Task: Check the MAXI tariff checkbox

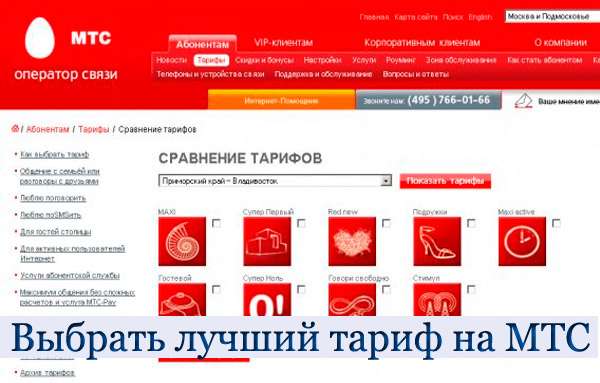Action: point(217,223)
